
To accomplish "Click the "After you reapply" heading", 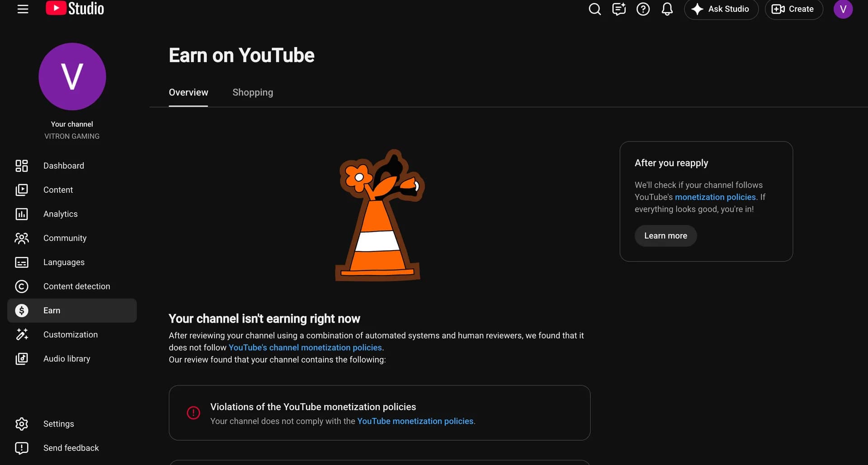I will pyautogui.click(x=671, y=163).
